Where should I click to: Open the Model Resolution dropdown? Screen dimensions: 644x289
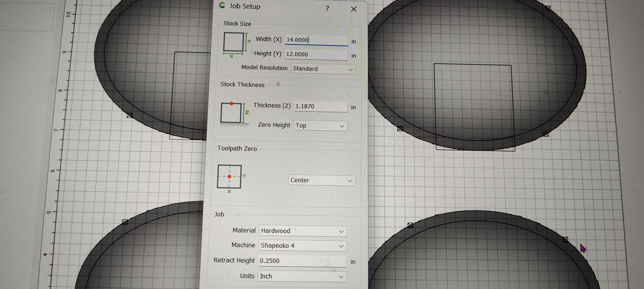[x=323, y=69]
